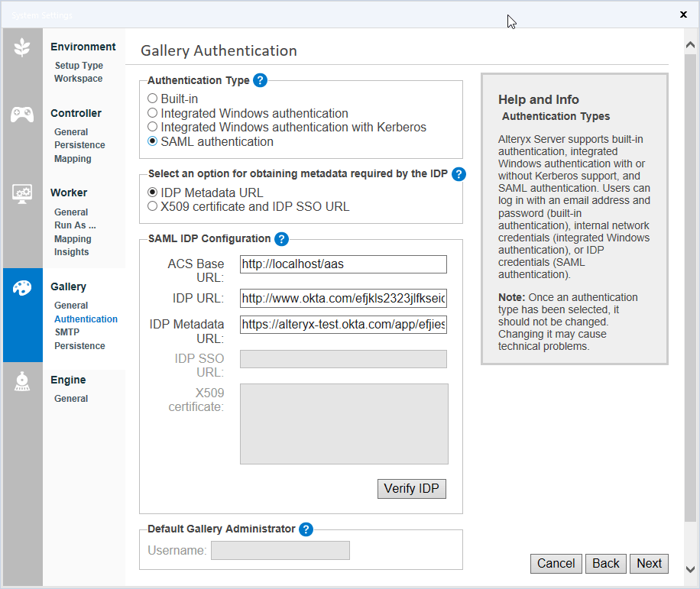Image resolution: width=700 pixels, height=589 pixels.
Task: Click into the ACS Base URL field
Action: (x=342, y=264)
